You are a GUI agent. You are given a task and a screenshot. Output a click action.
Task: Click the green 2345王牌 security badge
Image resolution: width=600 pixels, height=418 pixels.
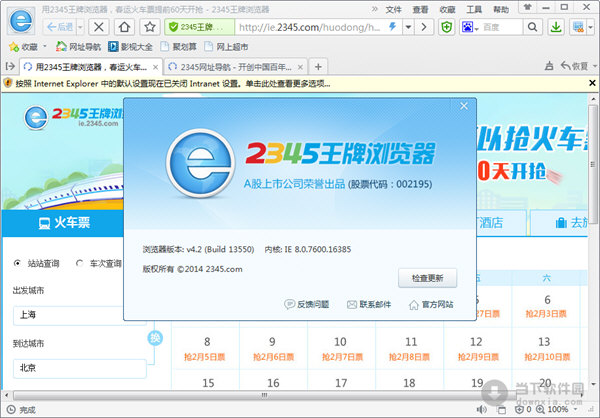199,27
